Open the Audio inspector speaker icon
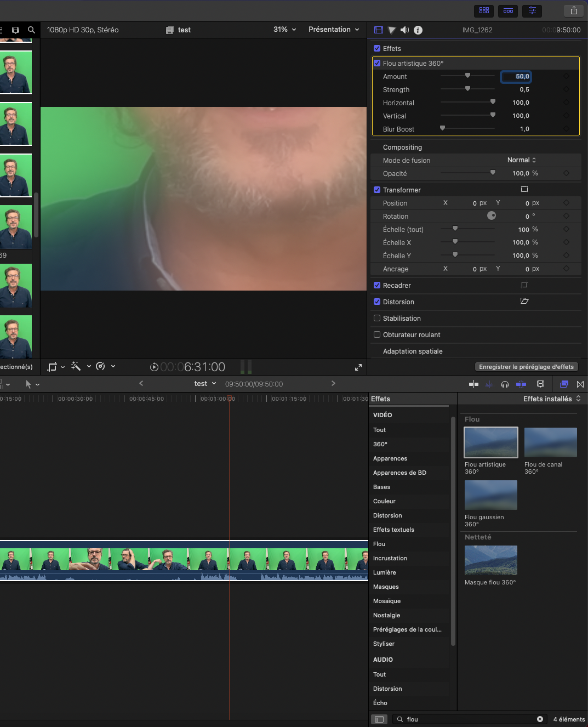The image size is (588, 727). [x=404, y=30]
